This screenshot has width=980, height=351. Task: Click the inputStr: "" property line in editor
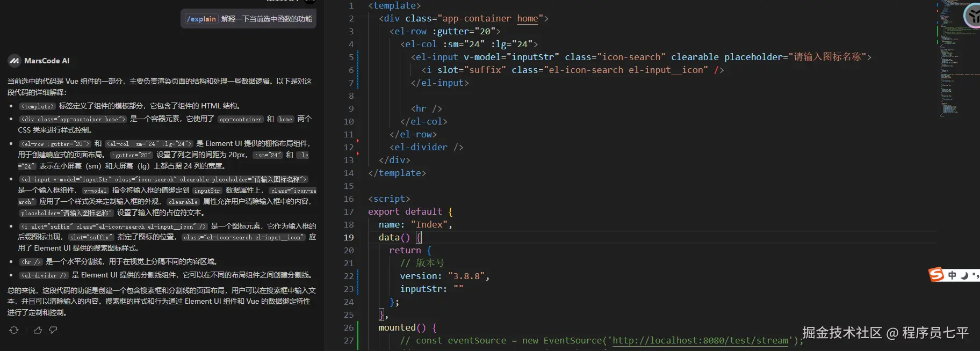pos(432,289)
